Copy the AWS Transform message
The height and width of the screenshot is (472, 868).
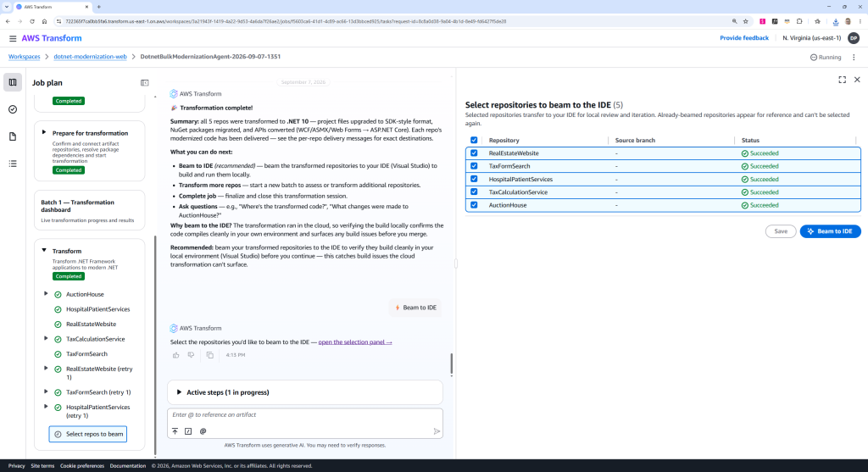tap(210, 355)
